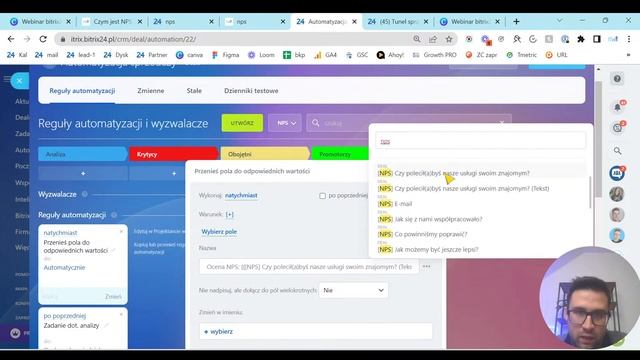Open a new browser tab

pos(516,22)
